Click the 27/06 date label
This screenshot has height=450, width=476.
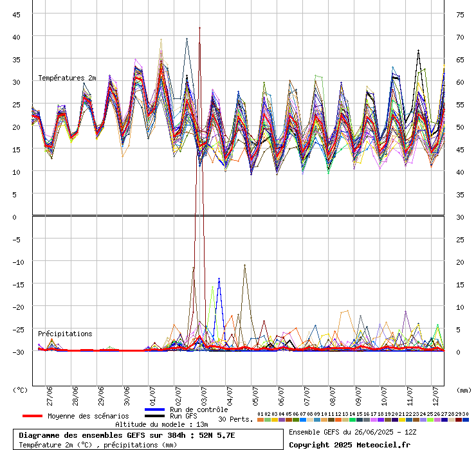[x=50, y=396]
